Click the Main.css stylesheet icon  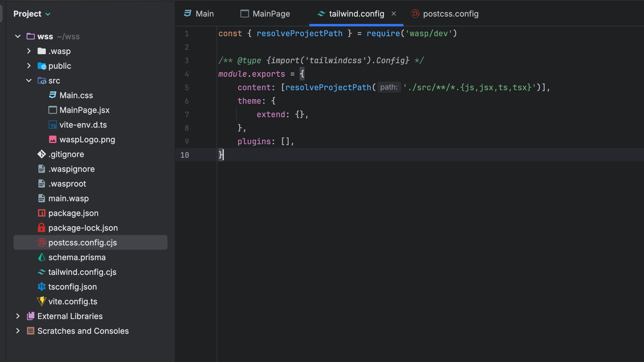click(x=53, y=95)
